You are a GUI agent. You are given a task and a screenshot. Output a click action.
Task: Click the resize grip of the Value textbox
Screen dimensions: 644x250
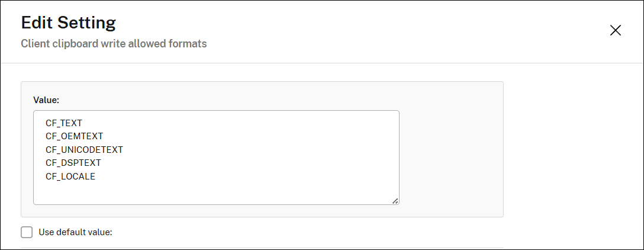tap(395, 200)
